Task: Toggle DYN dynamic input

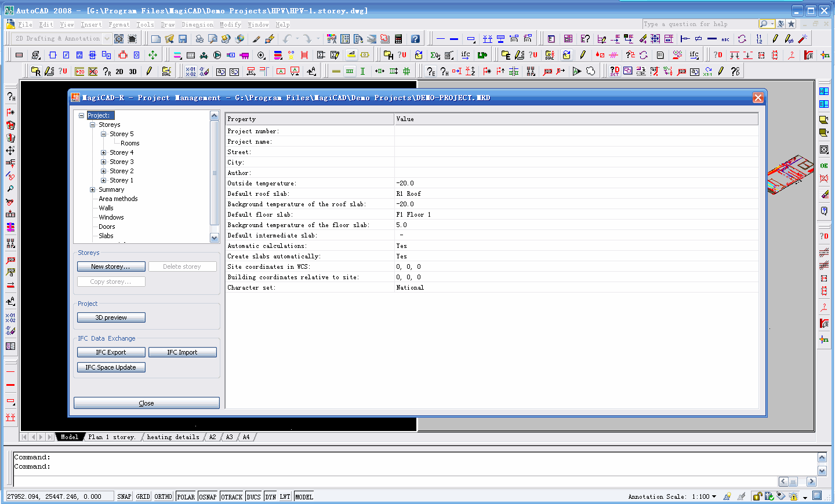Action: pyautogui.click(x=271, y=496)
